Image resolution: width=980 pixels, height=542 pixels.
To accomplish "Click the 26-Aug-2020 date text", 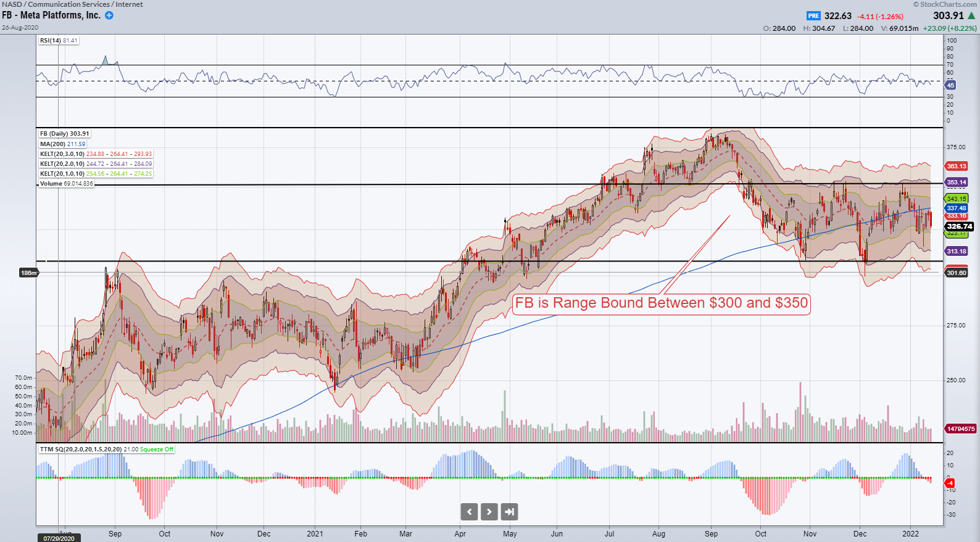I will [x=20, y=28].
